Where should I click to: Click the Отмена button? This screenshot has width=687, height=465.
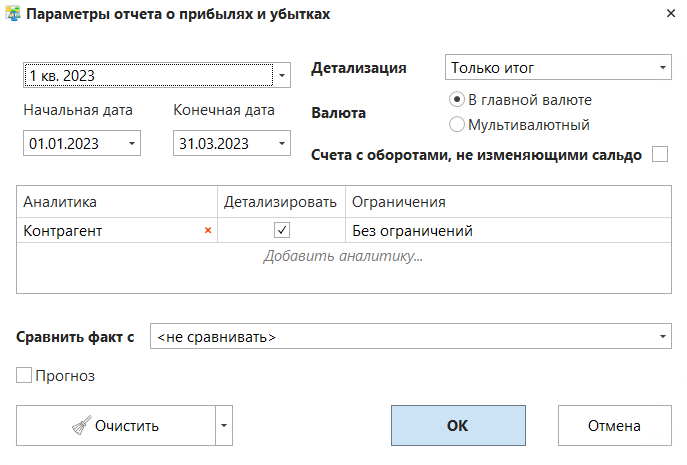click(614, 425)
